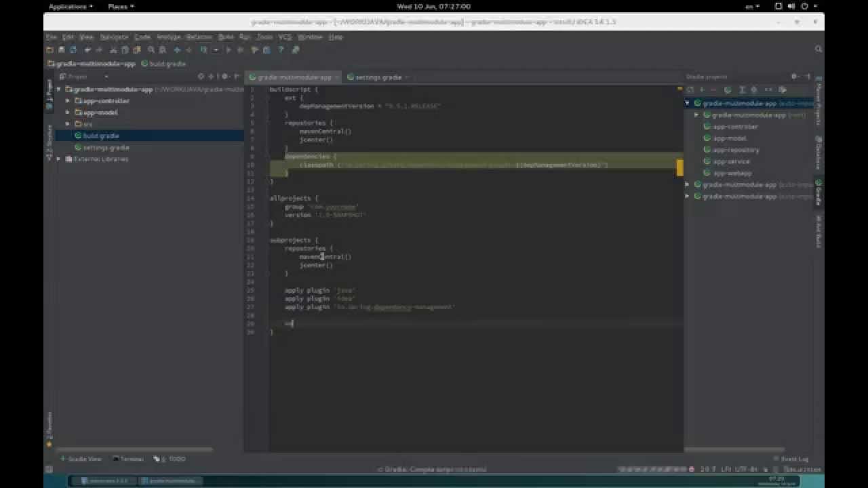
Task: Refresh all Gradle projects icon
Action: coord(690,89)
